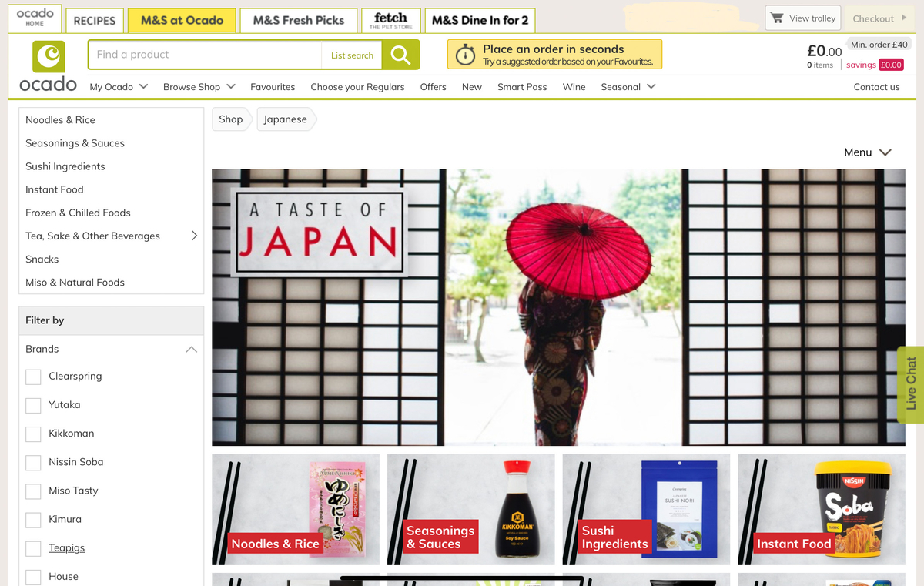Collapse the Brands filter section
Image resolution: width=924 pixels, height=586 pixels.
191,350
